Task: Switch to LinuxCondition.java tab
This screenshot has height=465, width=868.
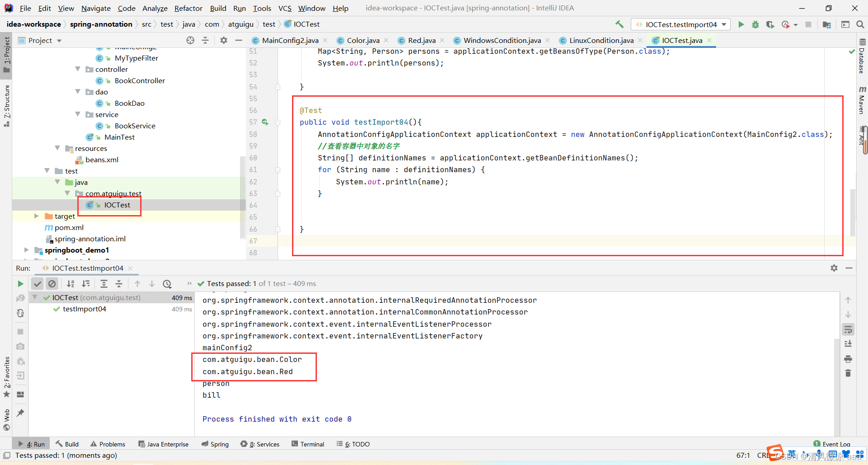Action: point(601,40)
